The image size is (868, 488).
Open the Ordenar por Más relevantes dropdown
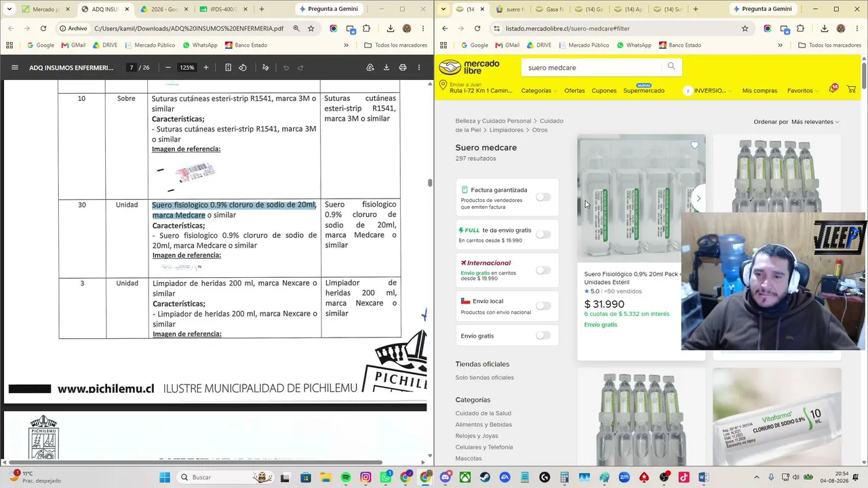click(815, 122)
